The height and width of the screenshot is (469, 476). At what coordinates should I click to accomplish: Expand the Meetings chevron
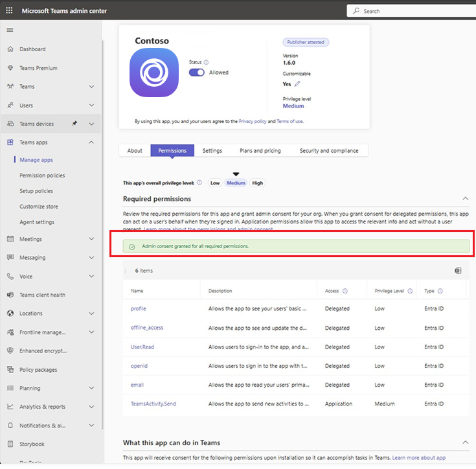click(91, 239)
